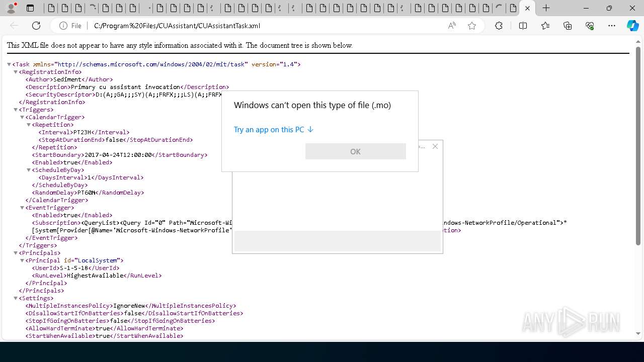Viewport: 644px width, 362px height.
Task: Collapse the Settings node
Action: tap(16, 298)
